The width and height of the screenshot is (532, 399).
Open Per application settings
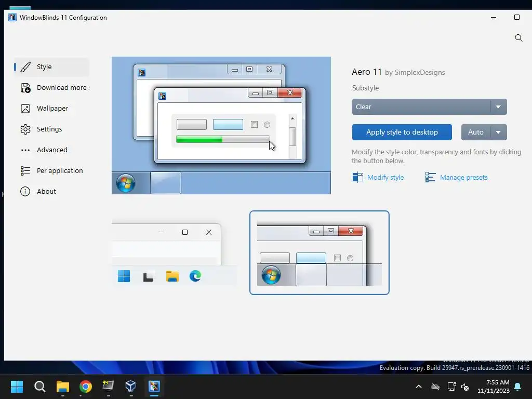tap(51, 170)
